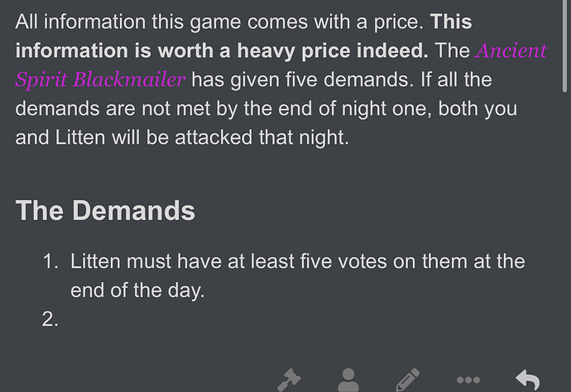Click 'end of night one' phrase

tap(354, 108)
